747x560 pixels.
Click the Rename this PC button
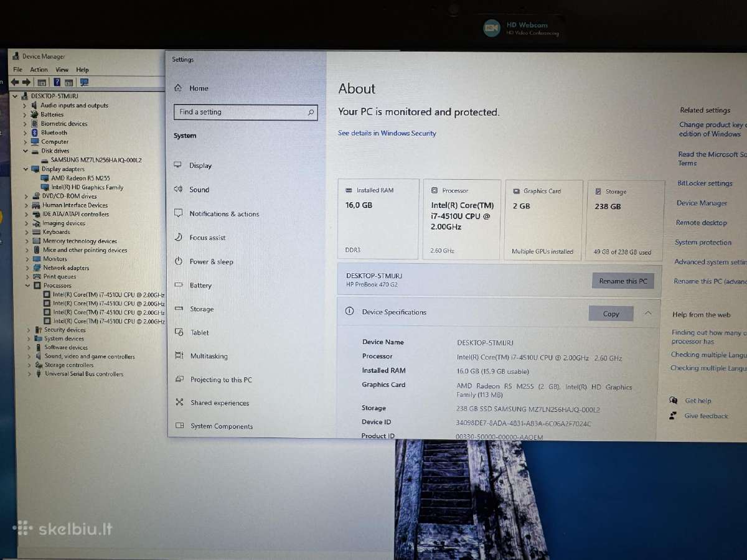pyautogui.click(x=622, y=281)
